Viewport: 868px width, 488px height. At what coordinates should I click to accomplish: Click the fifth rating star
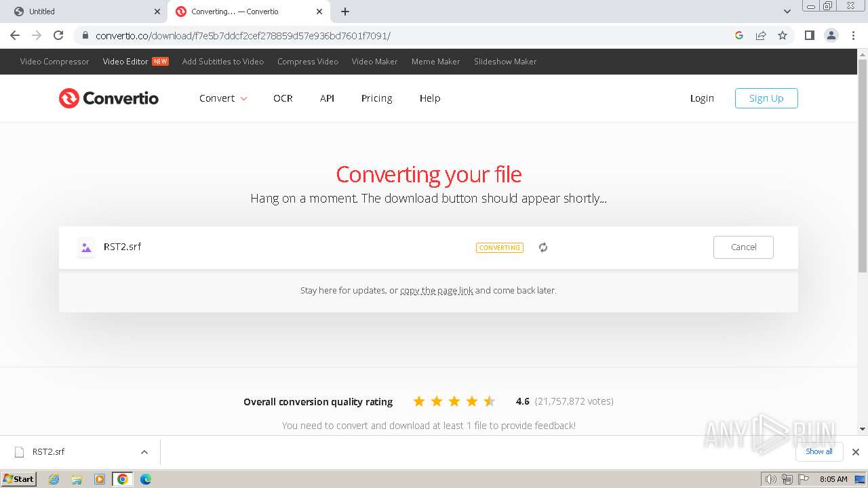click(490, 401)
